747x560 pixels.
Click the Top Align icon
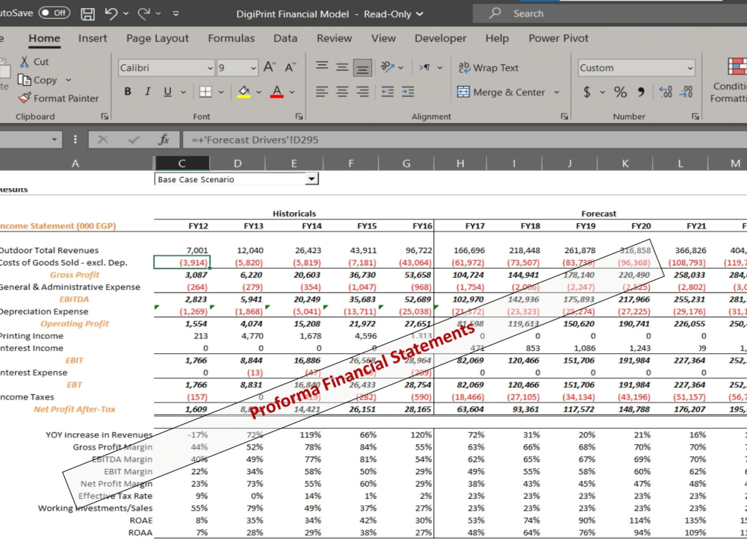click(322, 66)
